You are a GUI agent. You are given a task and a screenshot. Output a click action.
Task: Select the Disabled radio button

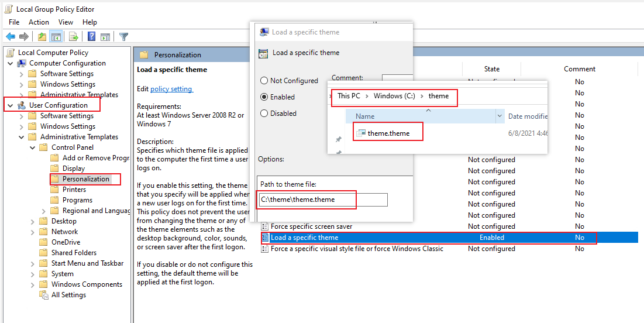coord(264,114)
